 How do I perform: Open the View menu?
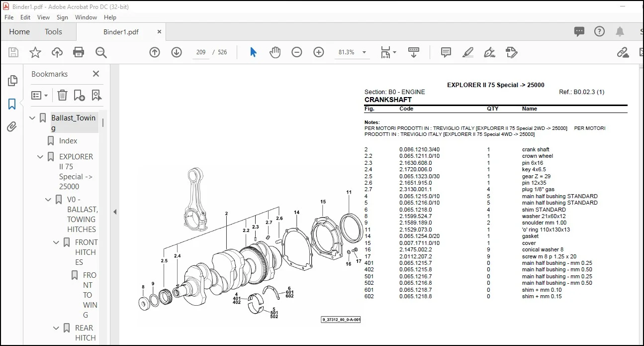coord(44,17)
